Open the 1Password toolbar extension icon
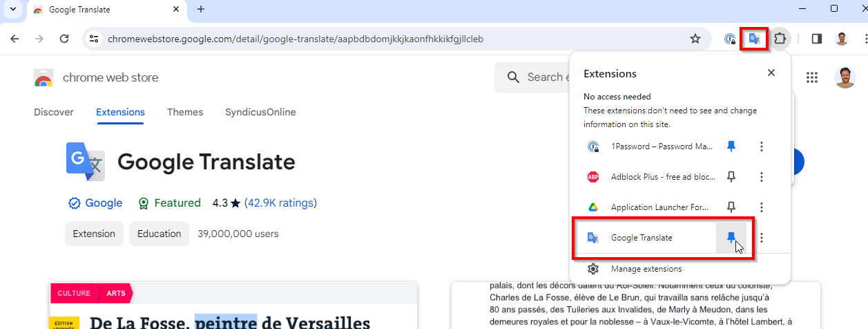This screenshot has height=329, width=868. pos(730,39)
